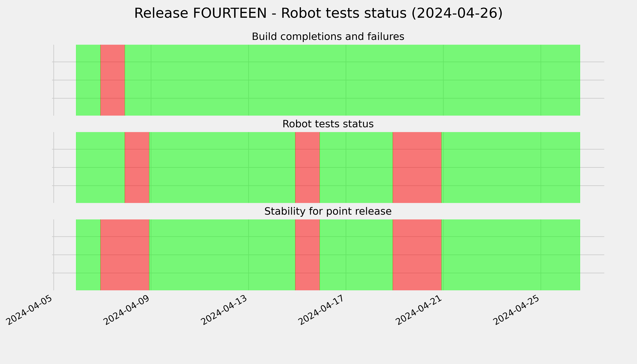Click the Release FOURTEEN main chart title
Image resolution: width=637 pixels, height=364 pixels.
[x=318, y=13]
